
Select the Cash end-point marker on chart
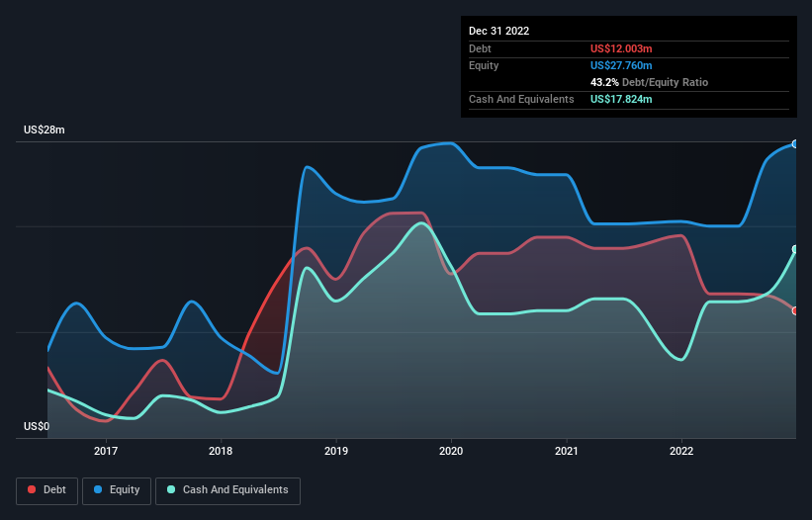pyautogui.click(x=795, y=249)
